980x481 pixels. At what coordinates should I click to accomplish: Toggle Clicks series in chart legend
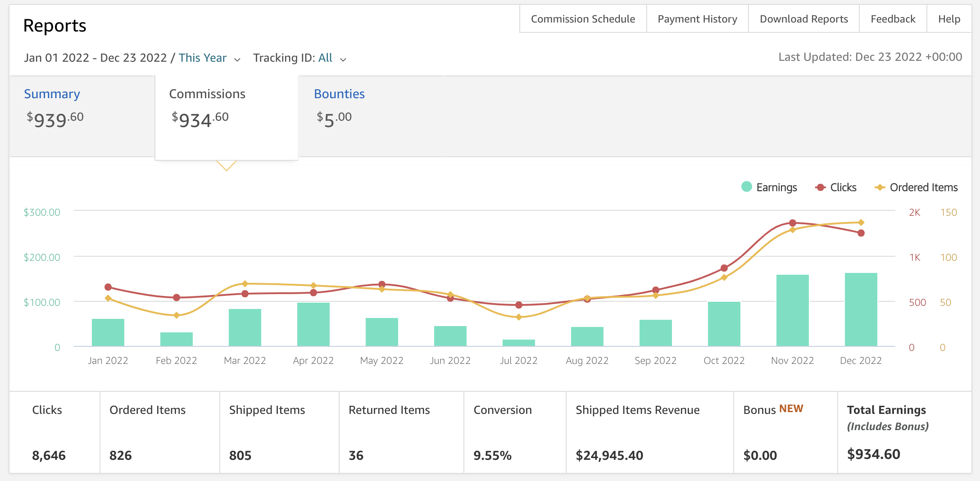coord(836,187)
